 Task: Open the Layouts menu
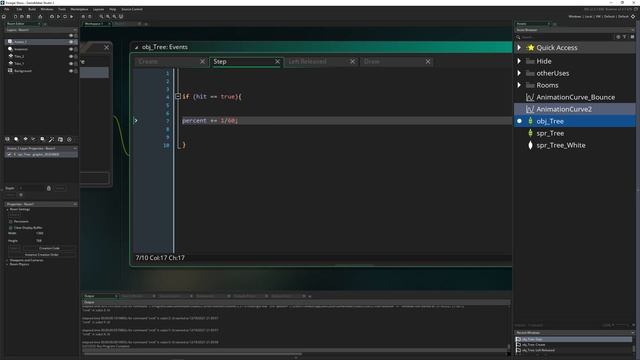[98, 9]
